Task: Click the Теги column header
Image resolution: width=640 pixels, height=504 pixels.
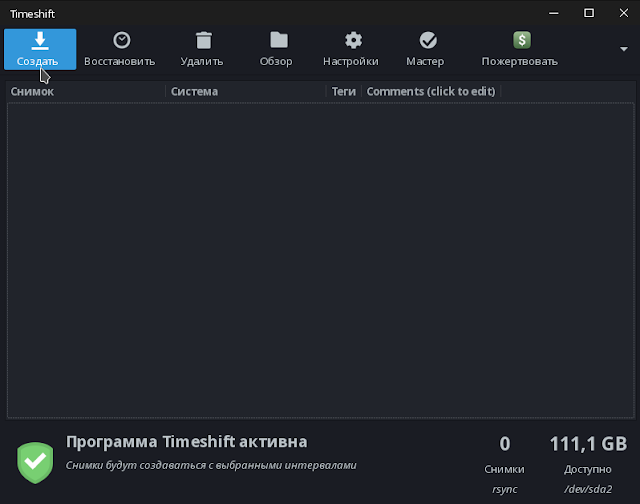Action: pos(344,91)
